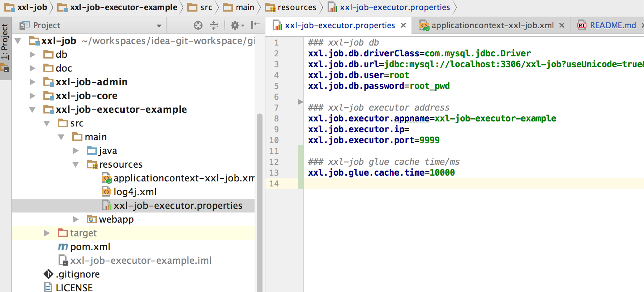This screenshot has height=292, width=644.
Task: Select the db folder icon in tree
Action: pyautogui.click(x=48, y=55)
